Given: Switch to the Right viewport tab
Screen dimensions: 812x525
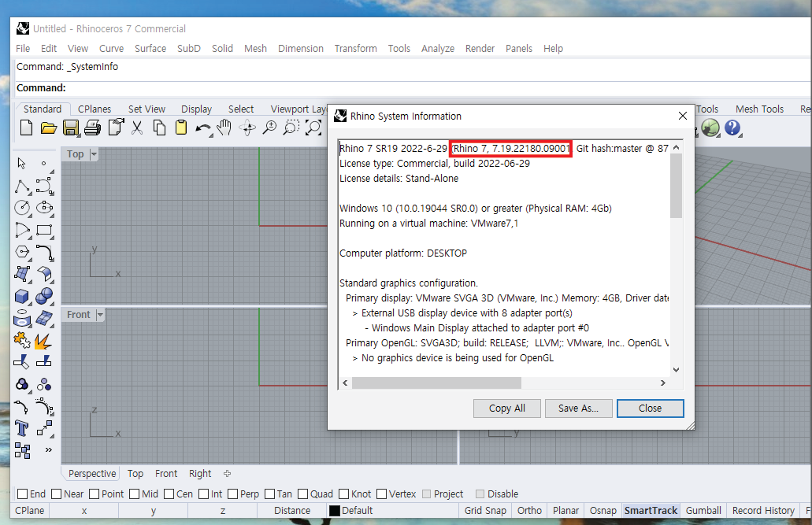Looking at the screenshot, I should point(200,473).
